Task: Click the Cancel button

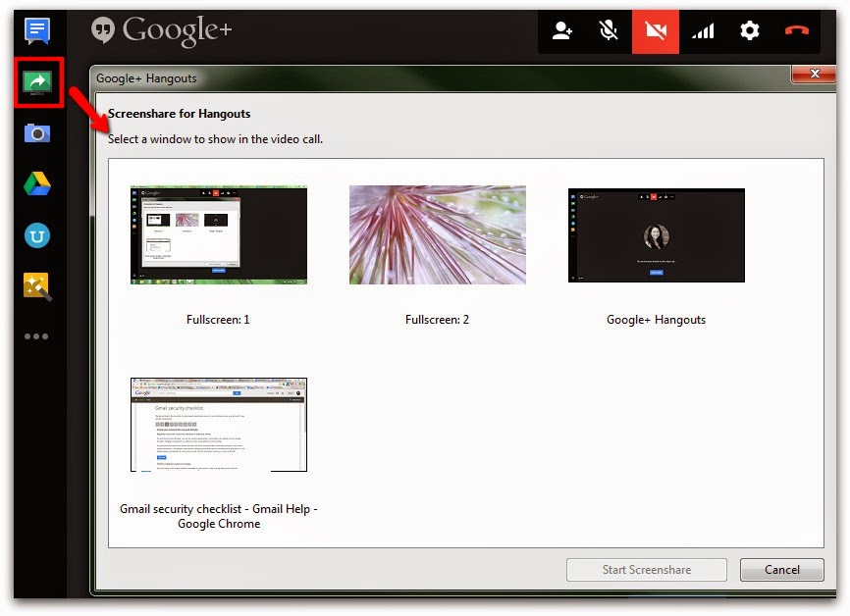Action: tap(781, 570)
